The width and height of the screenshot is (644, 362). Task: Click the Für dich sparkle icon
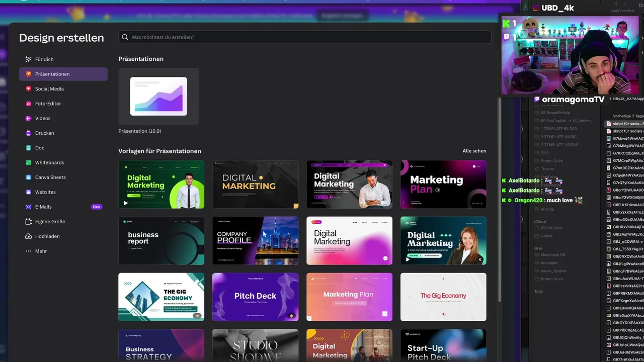tap(28, 59)
